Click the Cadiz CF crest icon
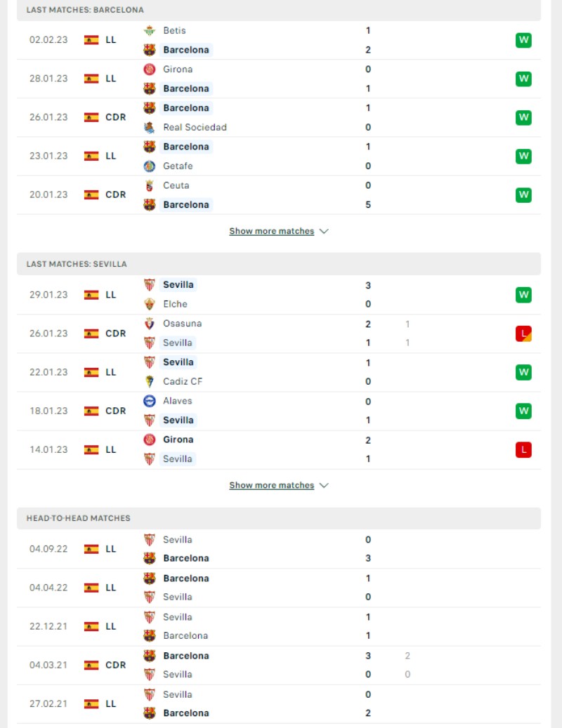Image resolution: width=562 pixels, height=728 pixels. click(149, 382)
